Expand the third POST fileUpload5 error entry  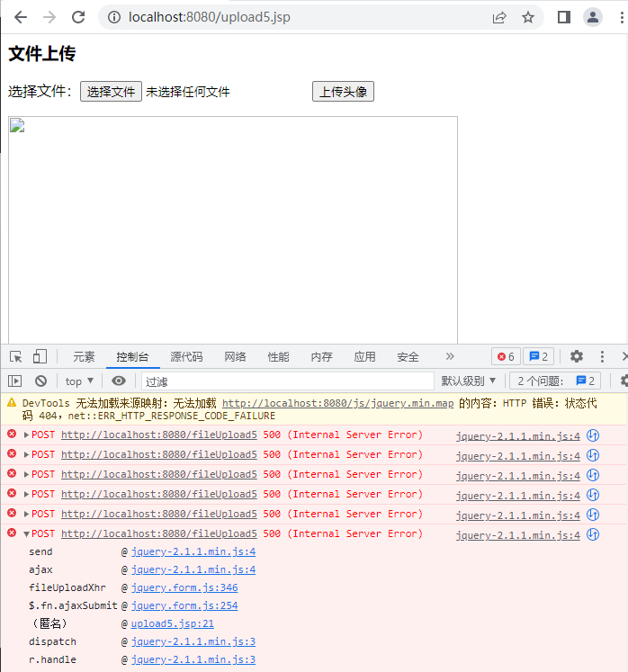point(26,474)
